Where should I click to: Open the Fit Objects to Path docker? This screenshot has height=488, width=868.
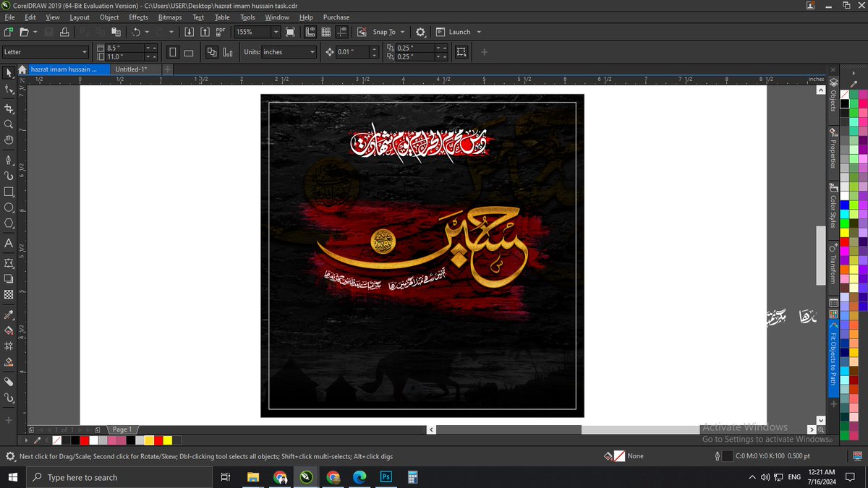pyautogui.click(x=833, y=359)
